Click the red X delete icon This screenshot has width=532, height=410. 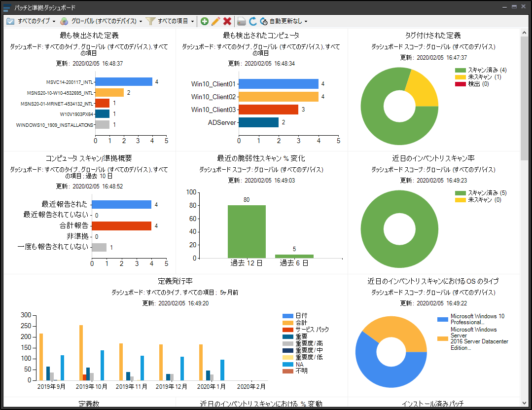tap(227, 21)
